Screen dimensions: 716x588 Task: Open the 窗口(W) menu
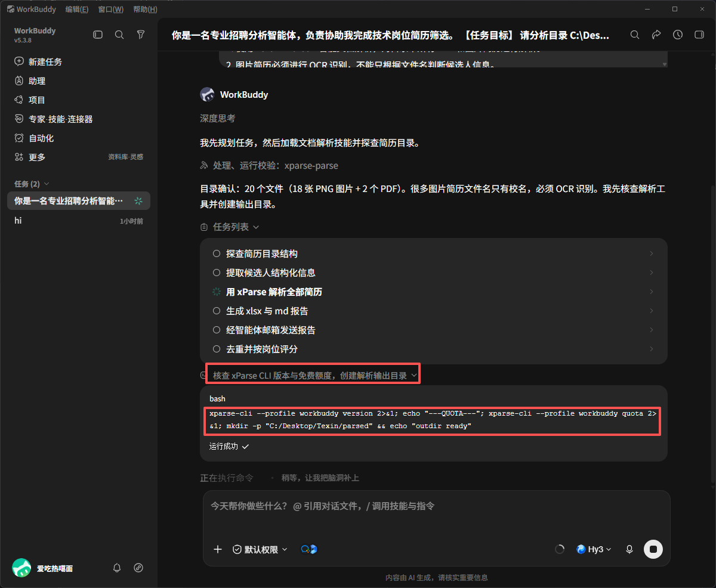(111, 9)
